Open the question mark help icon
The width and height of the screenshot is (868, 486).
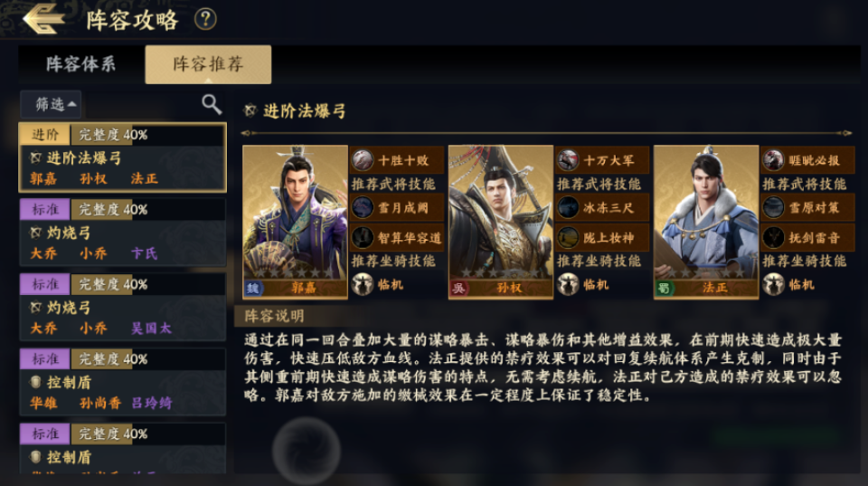pyautogui.click(x=205, y=19)
